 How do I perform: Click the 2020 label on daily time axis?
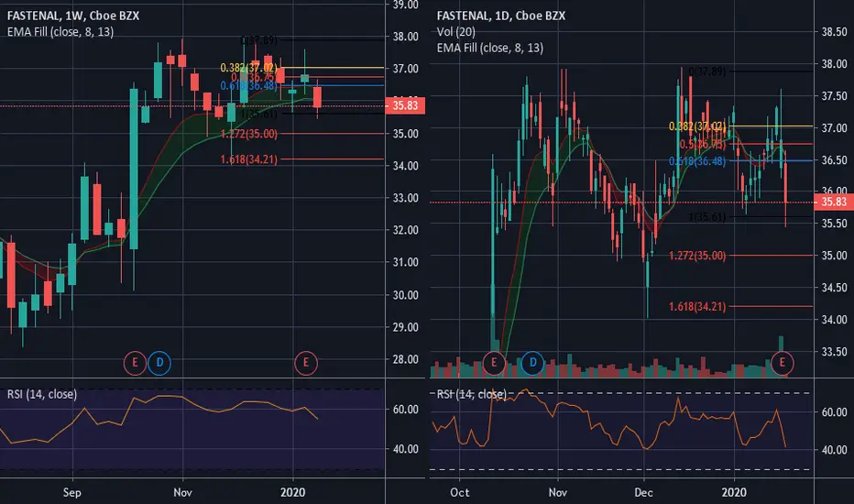(734, 493)
